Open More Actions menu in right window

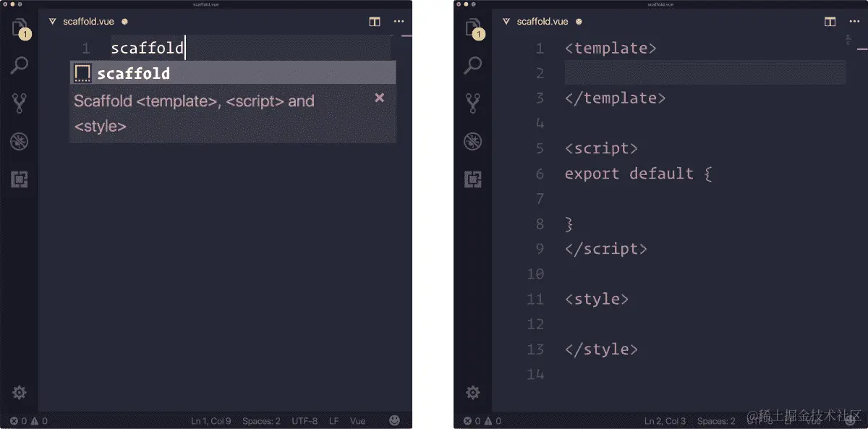853,22
